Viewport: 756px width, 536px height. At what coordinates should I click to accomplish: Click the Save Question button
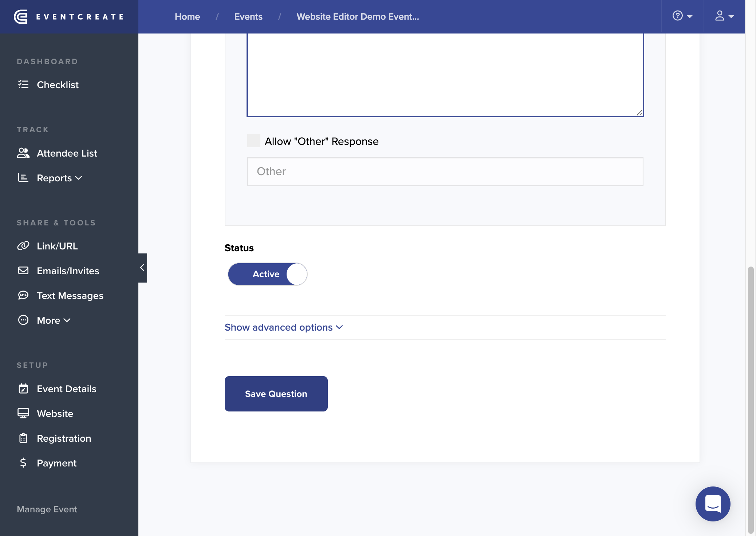(x=276, y=394)
